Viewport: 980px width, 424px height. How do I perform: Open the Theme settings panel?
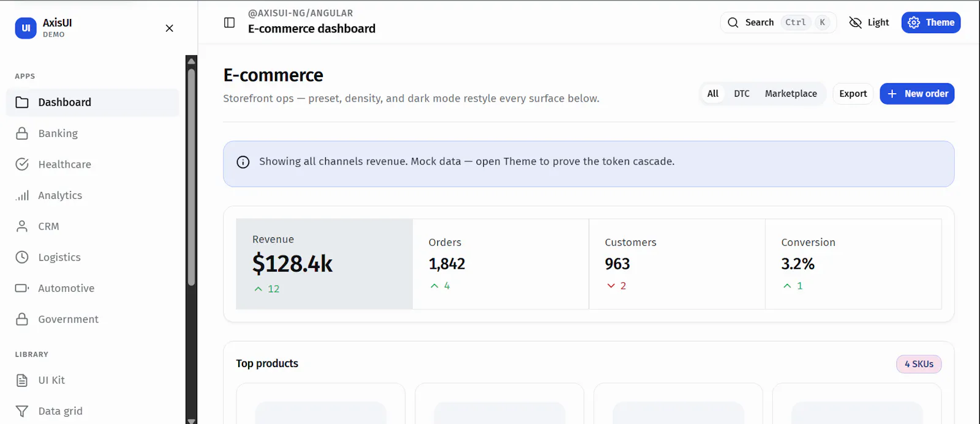pyautogui.click(x=931, y=23)
